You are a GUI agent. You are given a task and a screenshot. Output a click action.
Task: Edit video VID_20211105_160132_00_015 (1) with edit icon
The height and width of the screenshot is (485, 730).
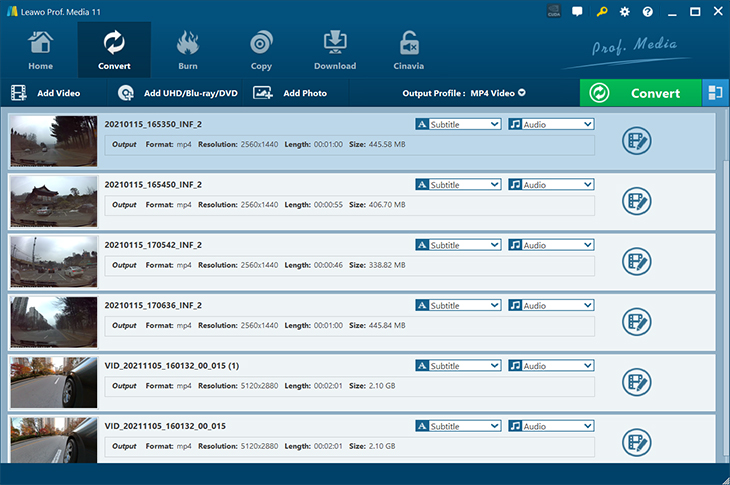click(636, 382)
